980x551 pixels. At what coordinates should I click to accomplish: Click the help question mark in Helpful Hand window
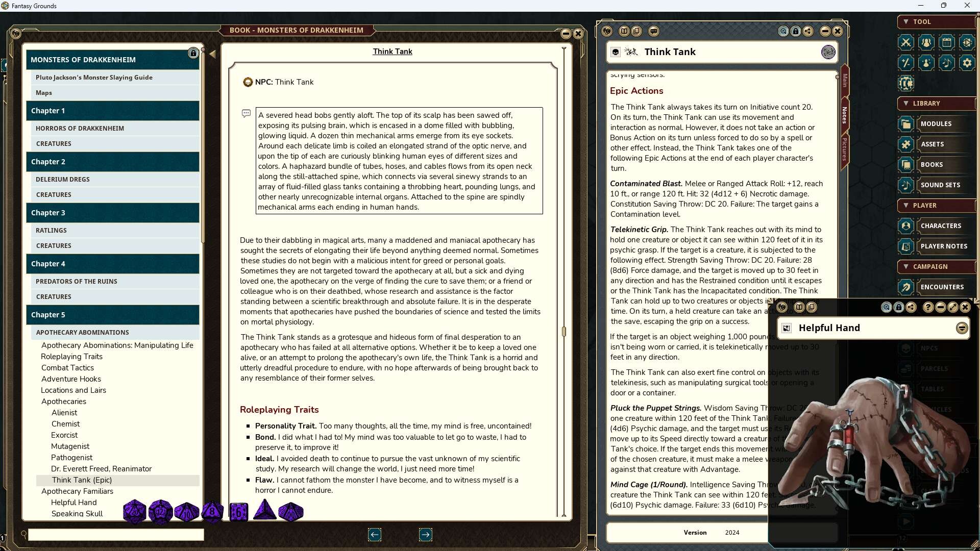pos(928,307)
